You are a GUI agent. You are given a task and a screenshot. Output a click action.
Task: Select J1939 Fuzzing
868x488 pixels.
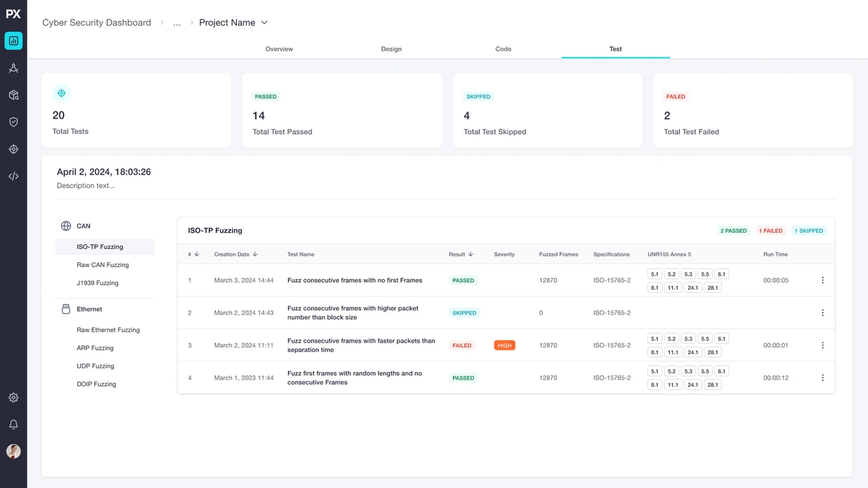(98, 283)
